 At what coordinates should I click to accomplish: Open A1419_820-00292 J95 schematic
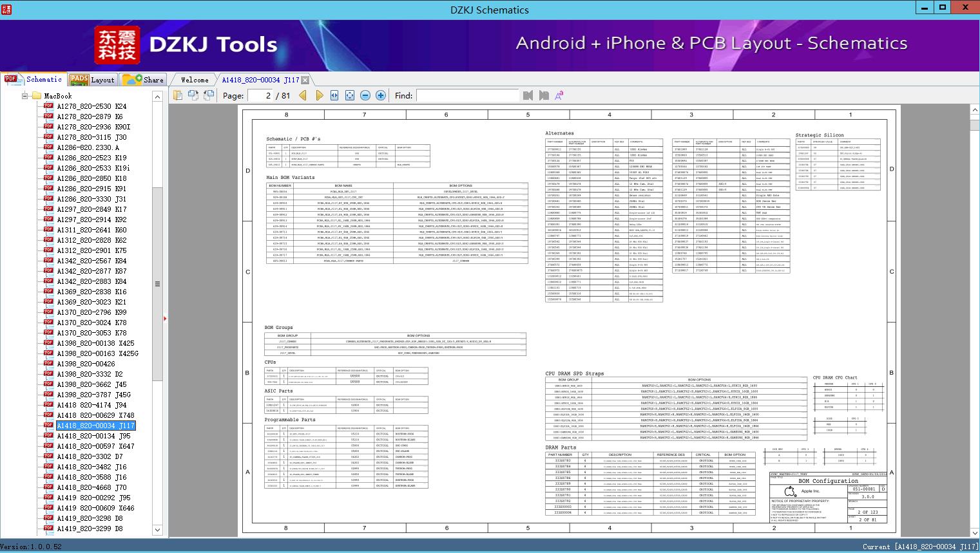click(x=93, y=498)
